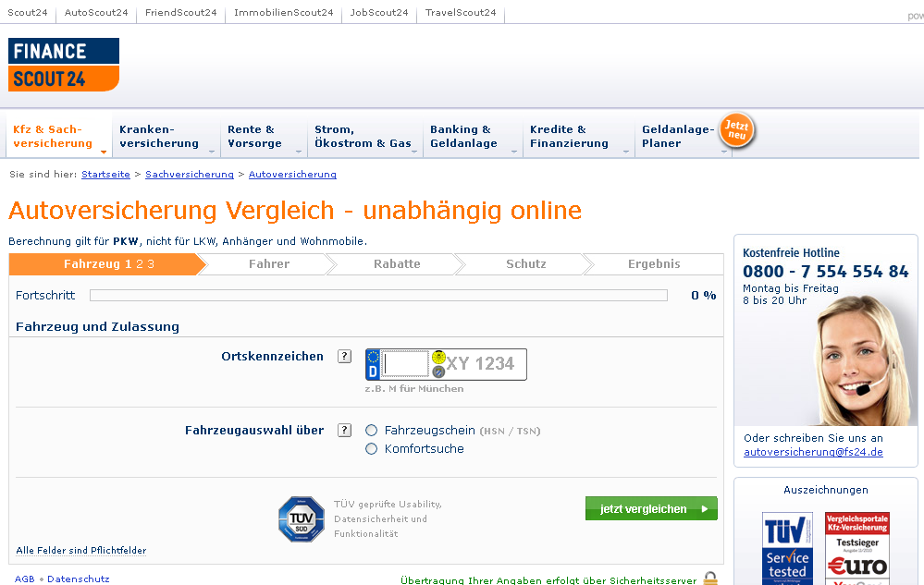Image resolution: width=924 pixels, height=585 pixels.
Task: Focus the Ortskennzeichen license plate input
Action: point(405,364)
